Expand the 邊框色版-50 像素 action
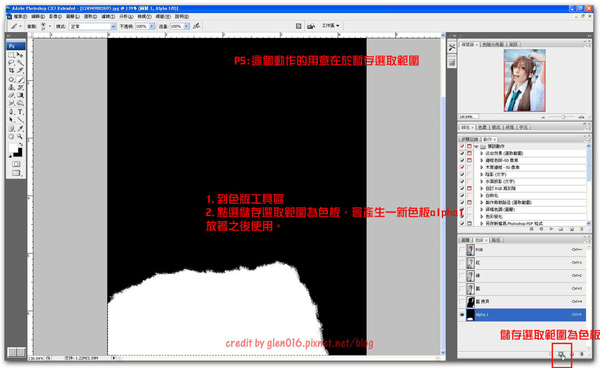The width and height of the screenshot is (600, 368). click(482, 160)
